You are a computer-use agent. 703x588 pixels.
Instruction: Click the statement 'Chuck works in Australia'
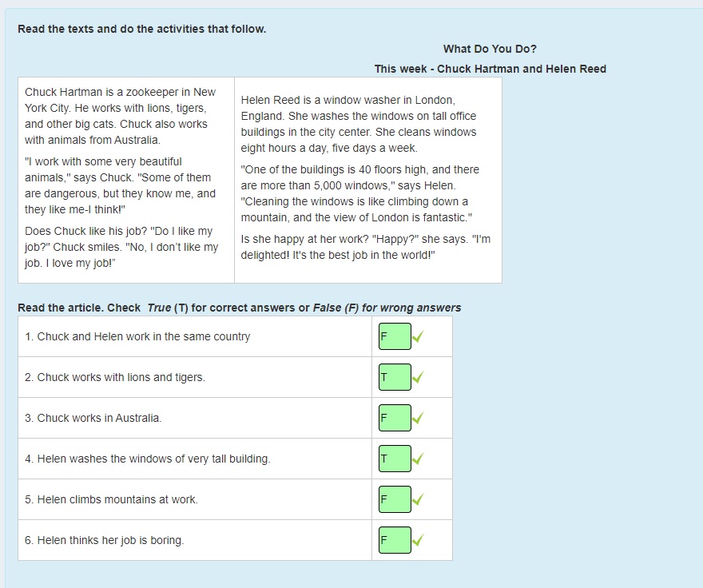(93, 418)
